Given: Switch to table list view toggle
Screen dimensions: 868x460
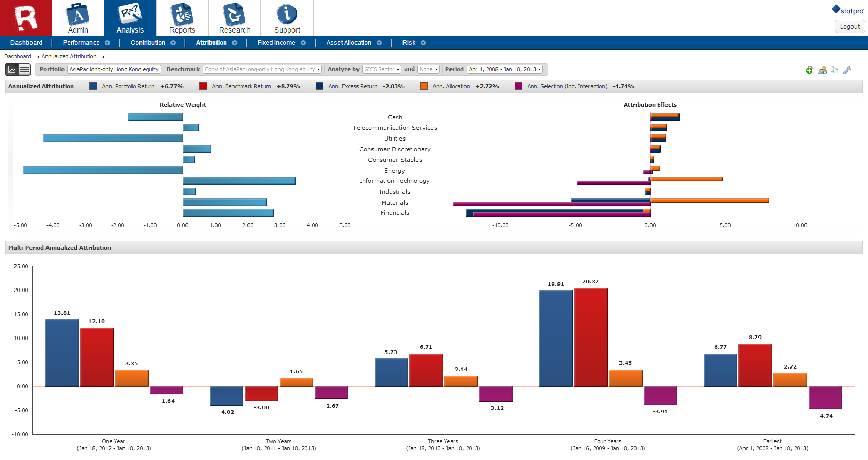Looking at the screenshot, I should click(x=24, y=69).
